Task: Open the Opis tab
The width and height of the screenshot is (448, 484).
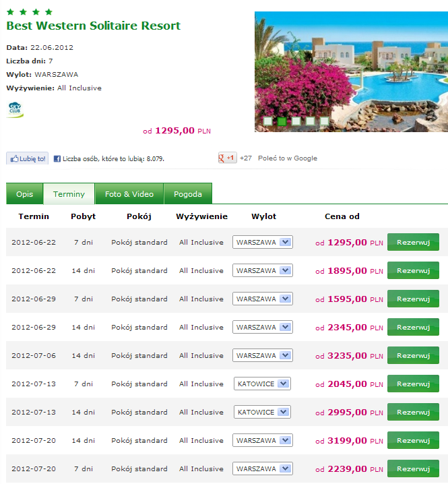Action: 25,194
